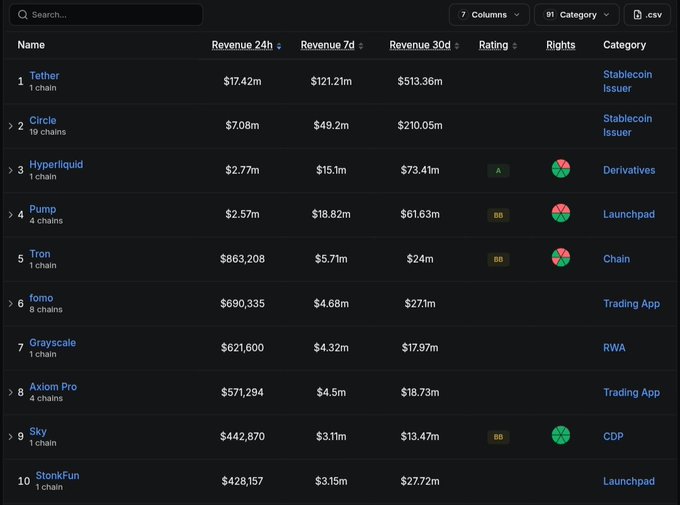
Task: Open Pump's Launchpad category link
Action: 629,214
